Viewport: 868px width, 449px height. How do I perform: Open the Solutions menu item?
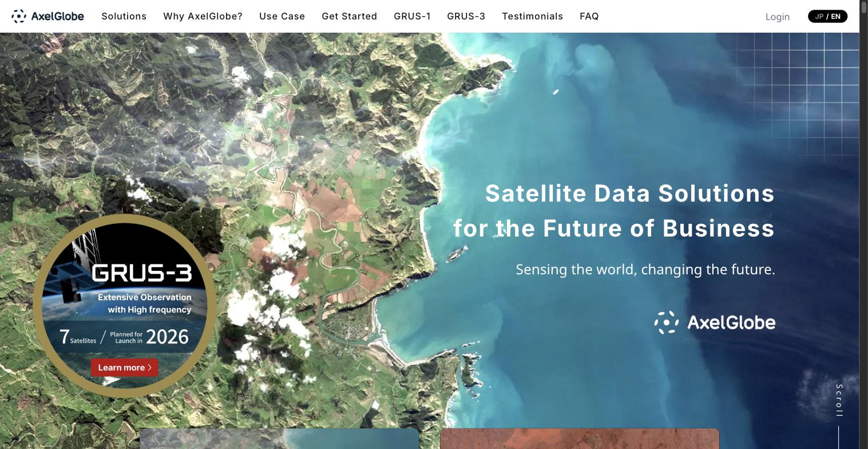point(124,16)
